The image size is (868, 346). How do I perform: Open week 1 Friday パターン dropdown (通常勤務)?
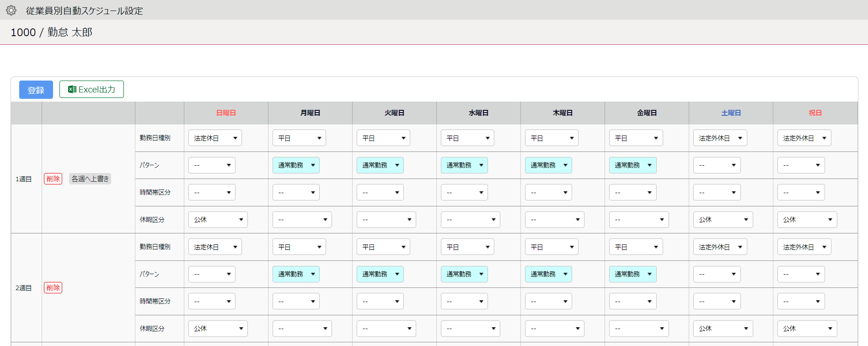632,165
